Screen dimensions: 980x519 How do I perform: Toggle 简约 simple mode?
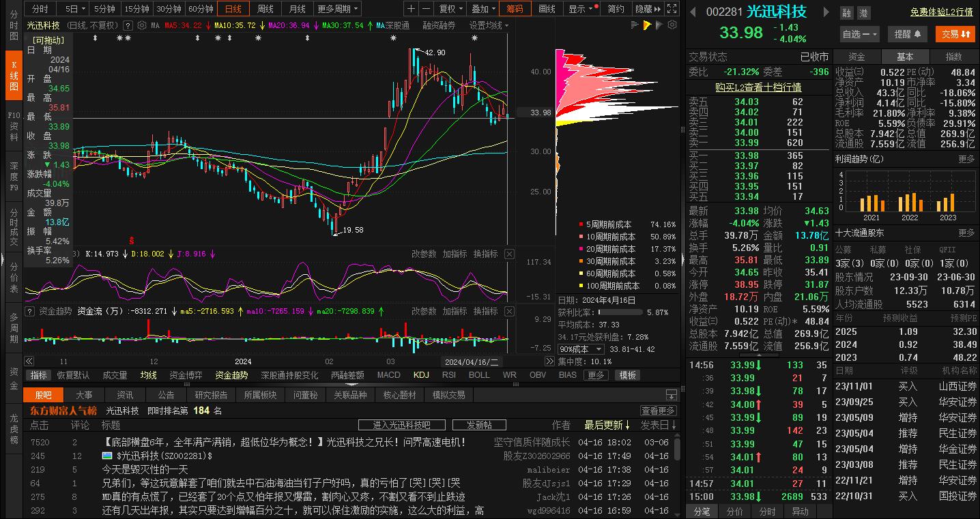[x=616, y=9]
